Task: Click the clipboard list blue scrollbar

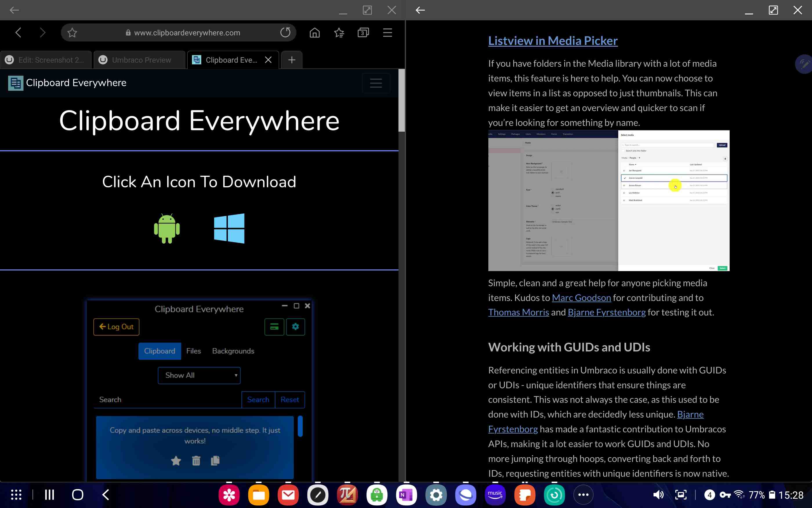Action: pos(300,426)
